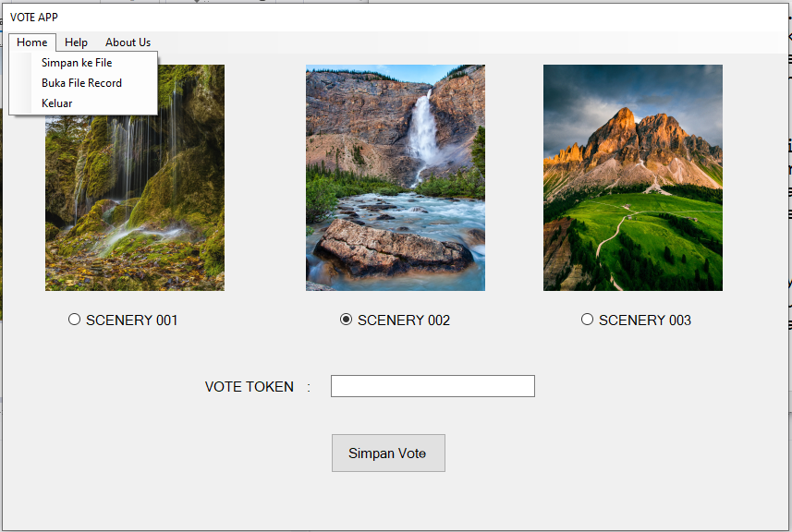Click the SCENERY 002 label text
Viewport: 792px width, 532px height.
point(404,320)
